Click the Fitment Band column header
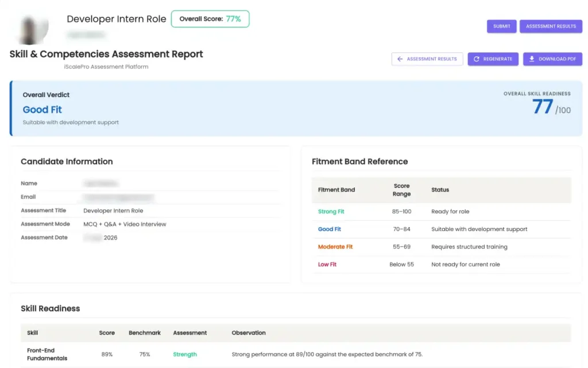 click(x=336, y=190)
